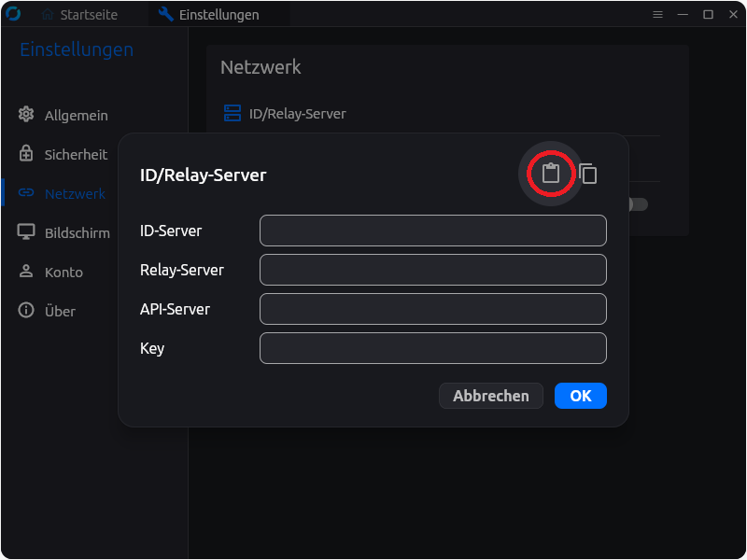Image resolution: width=747 pixels, height=560 pixels.
Task: Open Allgemein settings via gear icon
Action: click(x=26, y=115)
